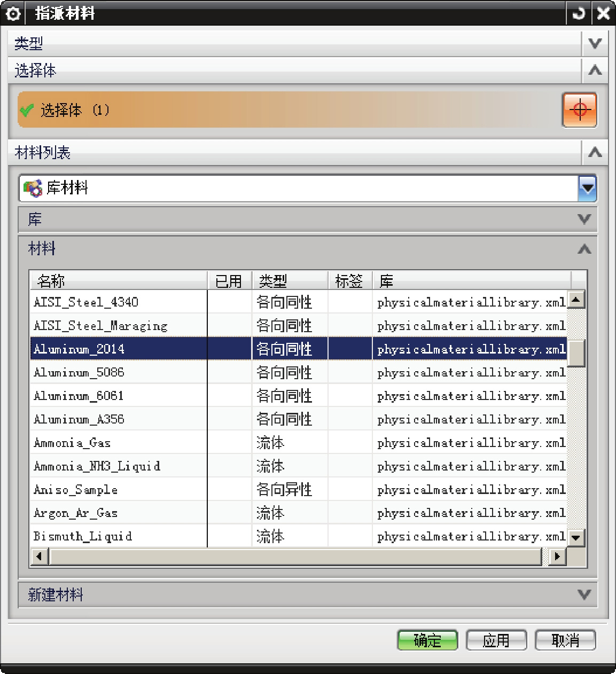Click the select body crosshair icon
Screen dimensions: 616x674
(580, 110)
